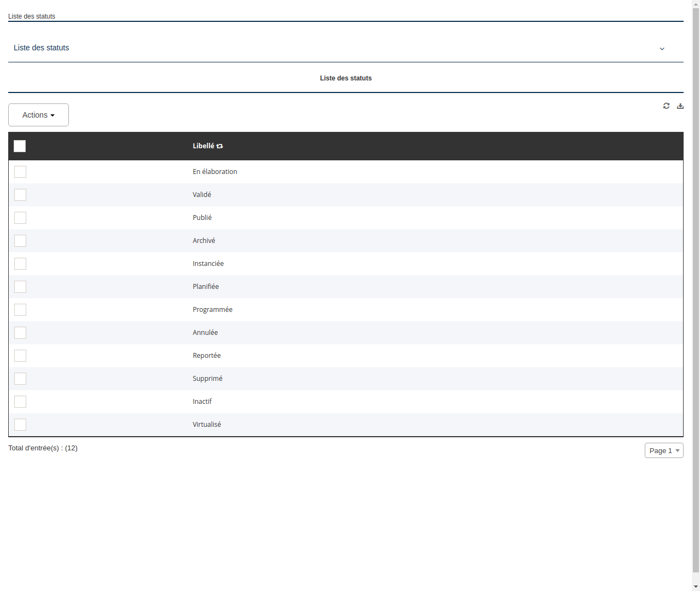Open the Actions dropdown menu
The width and height of the screenshot is (700, 591).
click(x=38, y=115)
